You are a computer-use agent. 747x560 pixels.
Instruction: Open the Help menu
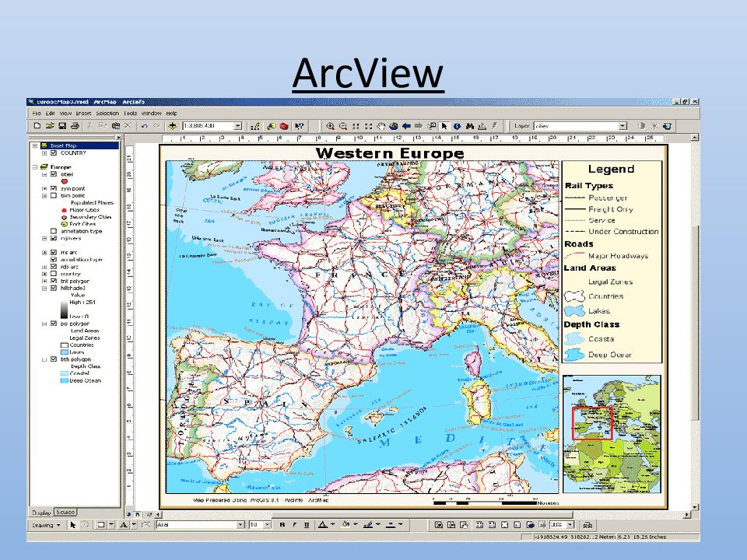[x=171, y=114]
